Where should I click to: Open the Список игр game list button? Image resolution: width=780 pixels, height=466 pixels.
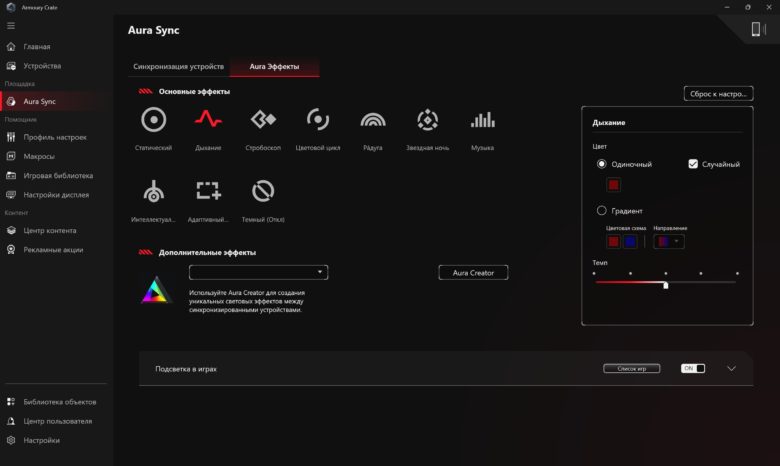pyautogui.click(x=632, y=369)
